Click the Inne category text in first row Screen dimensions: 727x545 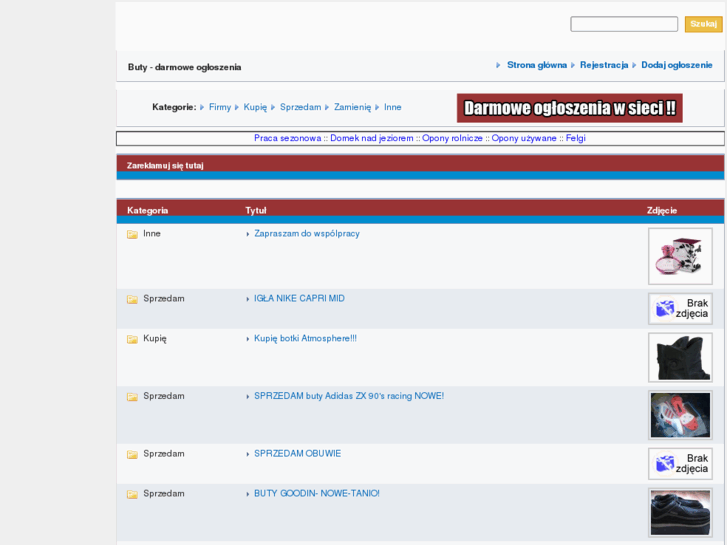tap(152, 234)
